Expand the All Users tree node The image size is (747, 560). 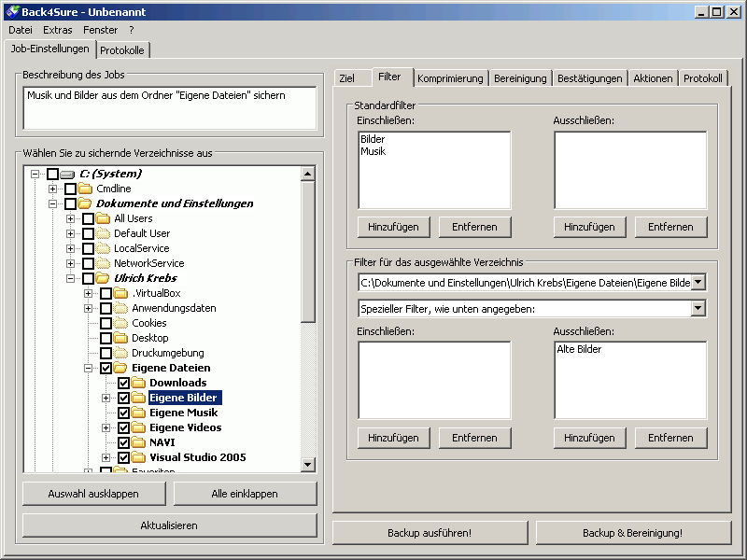coord(71,218)
